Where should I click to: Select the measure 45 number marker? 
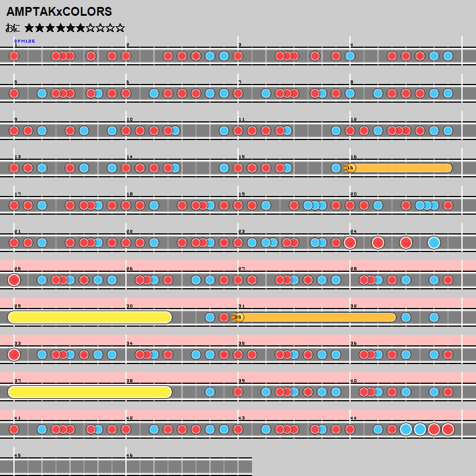pyautogui.click(x=17, y=455)
